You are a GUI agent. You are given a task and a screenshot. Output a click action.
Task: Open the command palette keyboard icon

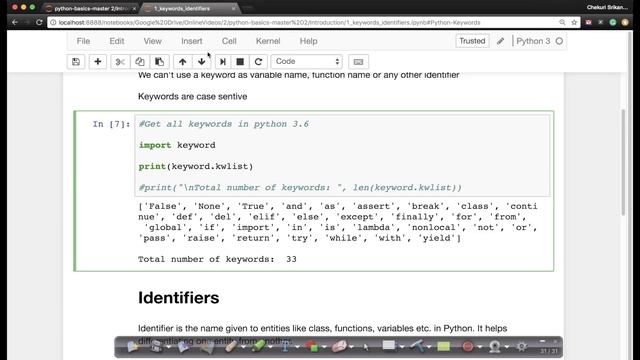click(358, 62)
